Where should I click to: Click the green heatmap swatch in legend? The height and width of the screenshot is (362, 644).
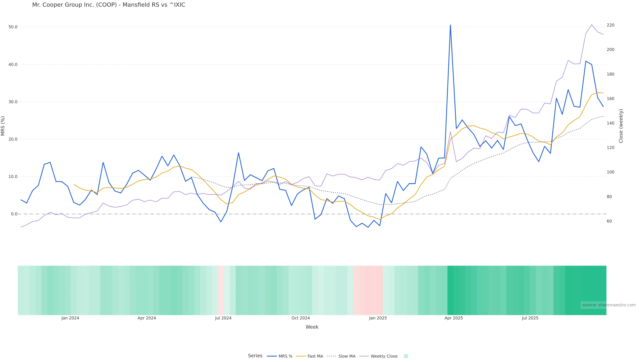pos(406,356)
